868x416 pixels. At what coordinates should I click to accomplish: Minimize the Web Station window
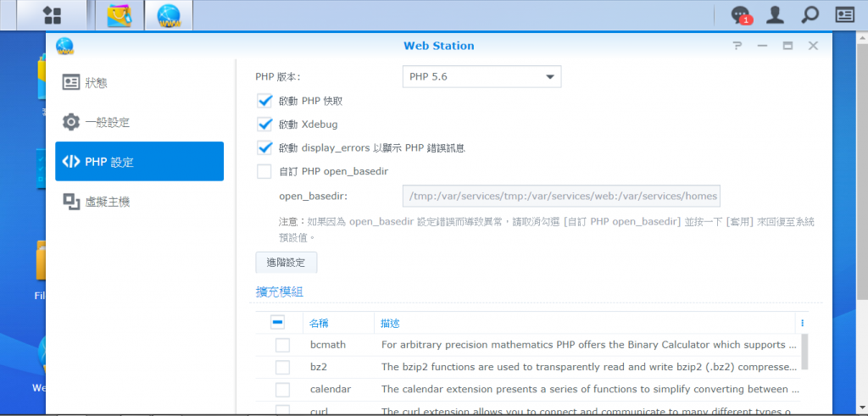(x=762, y=46)
